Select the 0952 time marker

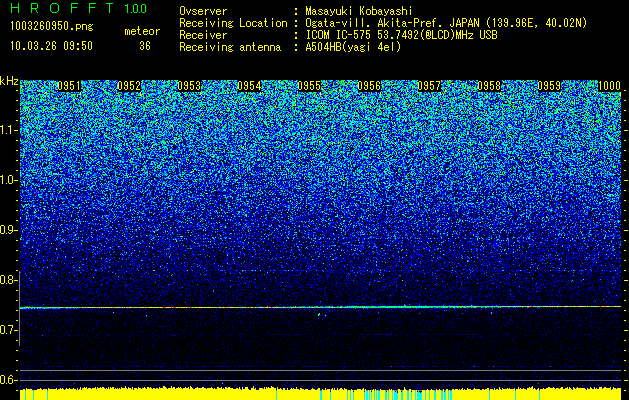129,86
